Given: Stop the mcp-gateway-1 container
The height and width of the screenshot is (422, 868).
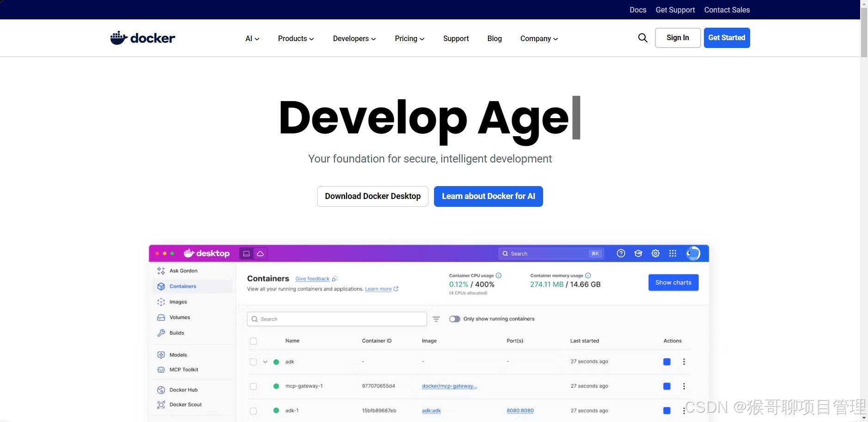Looking at the screenshot, I should pos(666,386).
